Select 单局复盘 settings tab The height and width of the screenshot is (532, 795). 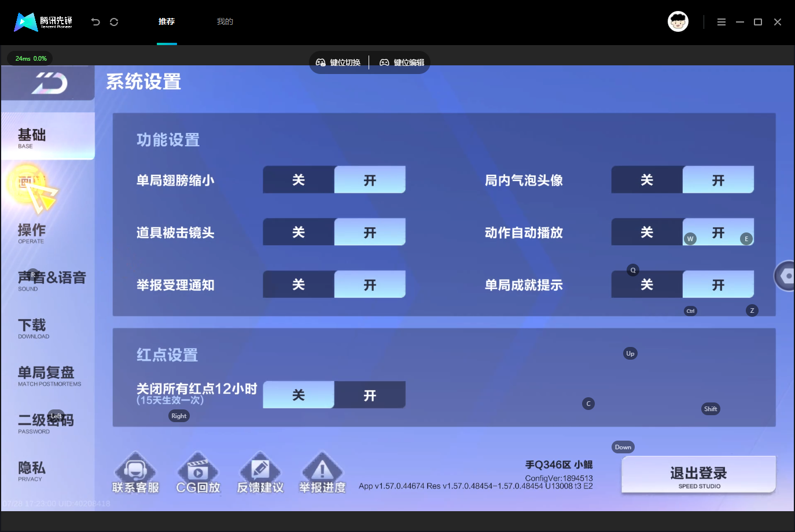point(48,375)
